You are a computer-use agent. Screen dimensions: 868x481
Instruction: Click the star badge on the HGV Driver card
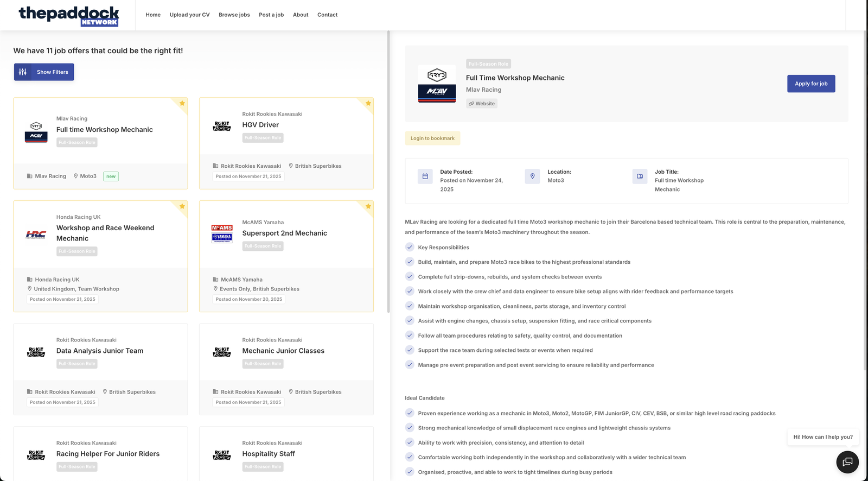pyautogui.click(x=368, y=103)
